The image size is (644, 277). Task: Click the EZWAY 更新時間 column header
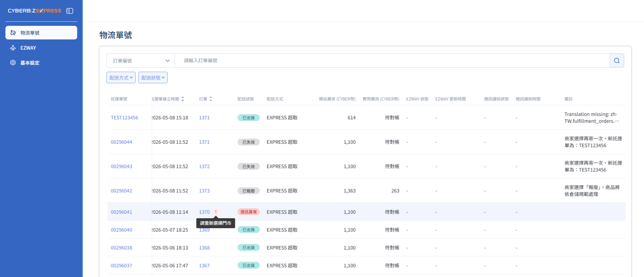tap(451, 99)
